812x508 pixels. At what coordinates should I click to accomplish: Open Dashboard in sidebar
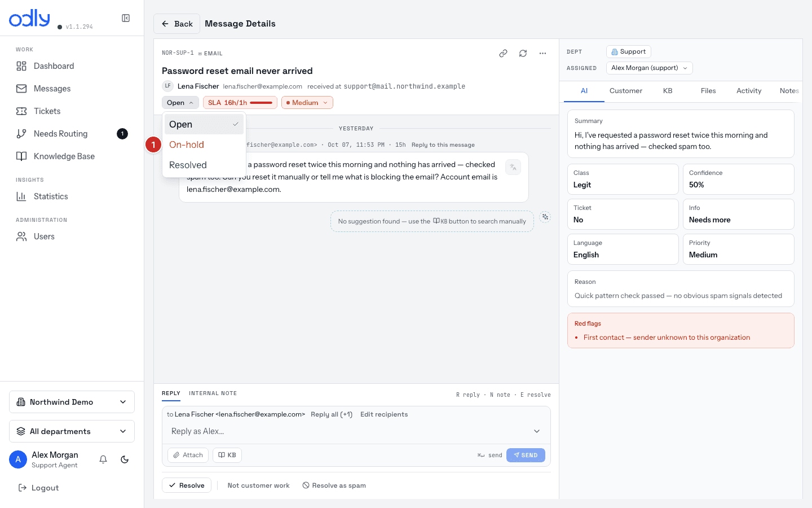(72, 66)
